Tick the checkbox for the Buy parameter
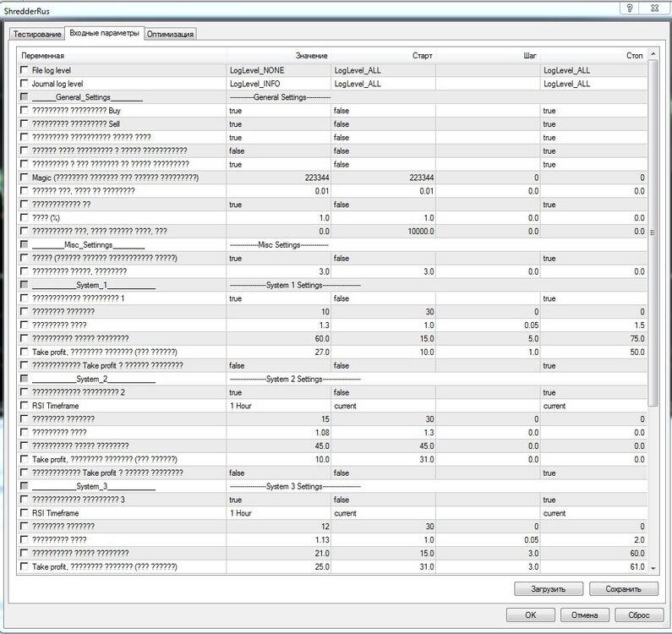 [25, 110]
